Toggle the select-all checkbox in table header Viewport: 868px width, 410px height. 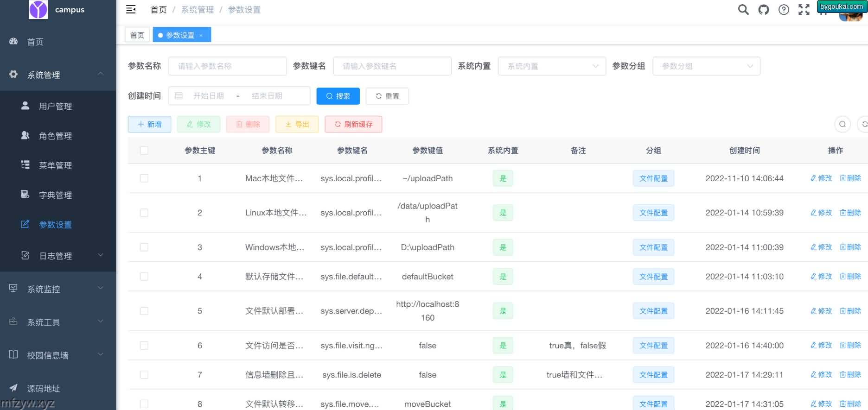click(144, 151)
